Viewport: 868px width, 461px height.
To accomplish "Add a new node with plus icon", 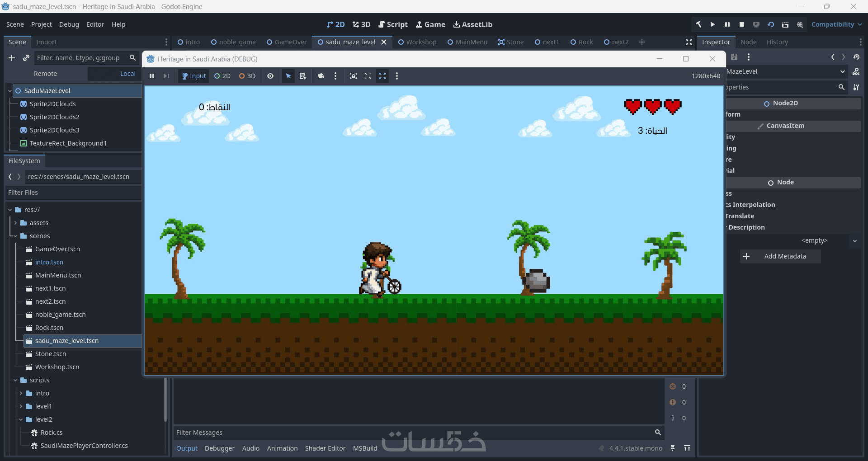I will coord(12,58).
